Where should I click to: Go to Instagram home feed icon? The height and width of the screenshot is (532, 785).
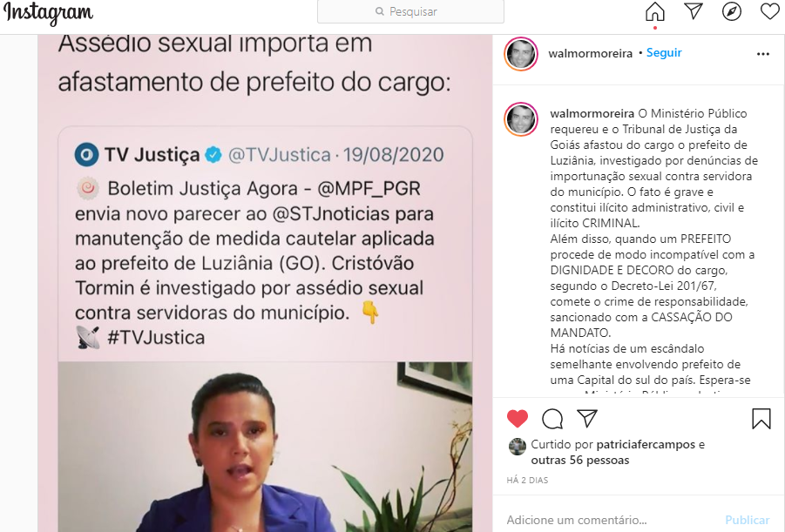tap(654, 11)
